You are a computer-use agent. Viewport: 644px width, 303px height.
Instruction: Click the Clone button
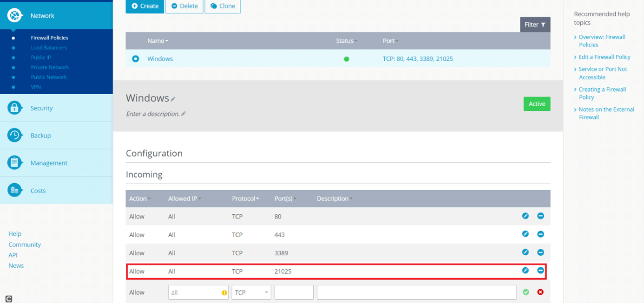click(223, 6)
